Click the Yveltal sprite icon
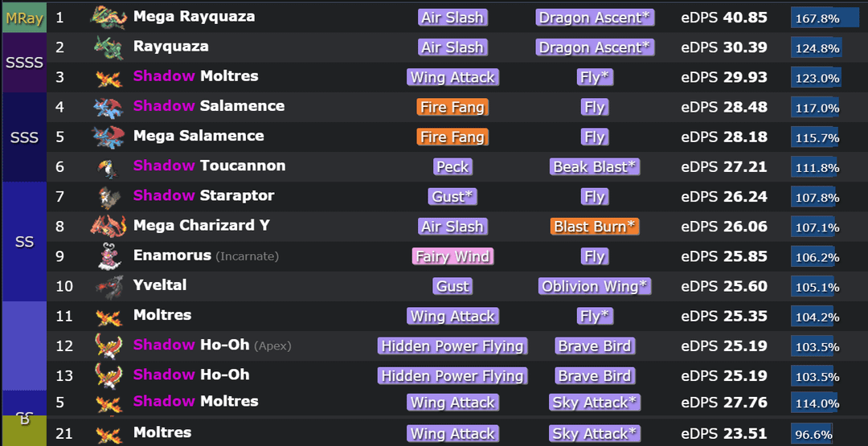Viewport: 868px width, 446px height. tap(108, 286)
